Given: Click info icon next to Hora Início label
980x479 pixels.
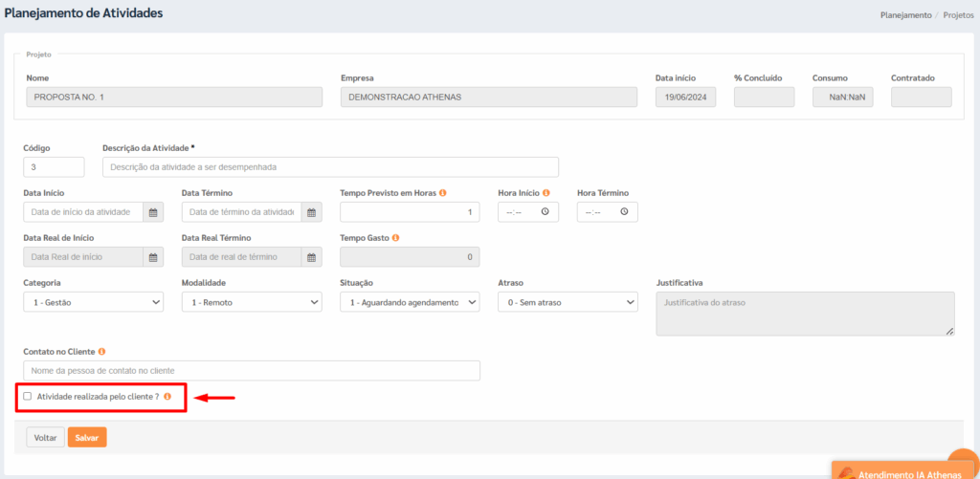Looking at the screenshot, I should pos(546,193).
